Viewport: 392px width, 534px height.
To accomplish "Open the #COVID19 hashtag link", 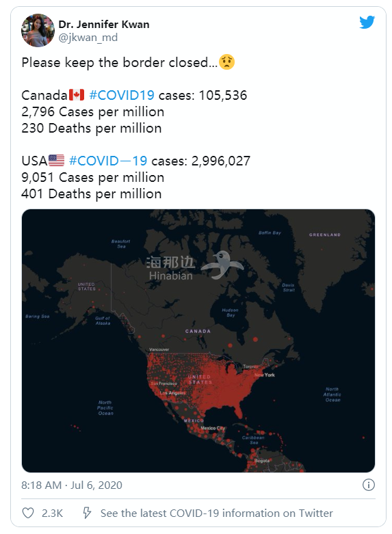I will 121,95.
